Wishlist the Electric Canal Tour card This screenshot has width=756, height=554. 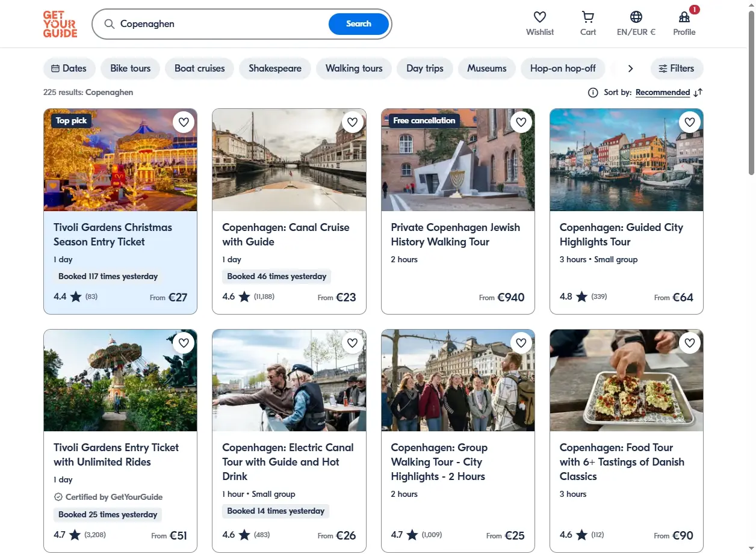click(353, 343)
